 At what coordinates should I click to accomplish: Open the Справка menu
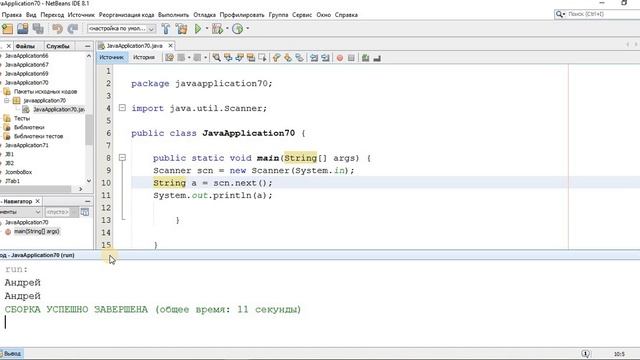coord(346,15)
